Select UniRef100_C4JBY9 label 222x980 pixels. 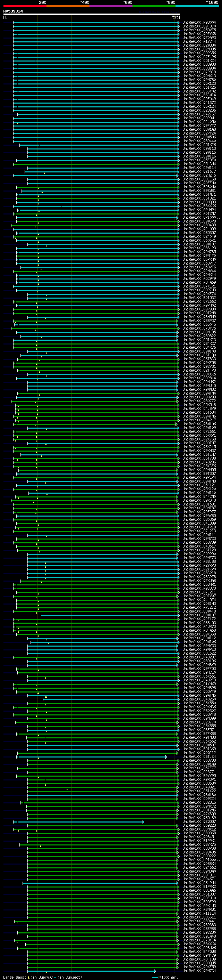(199, 408)
